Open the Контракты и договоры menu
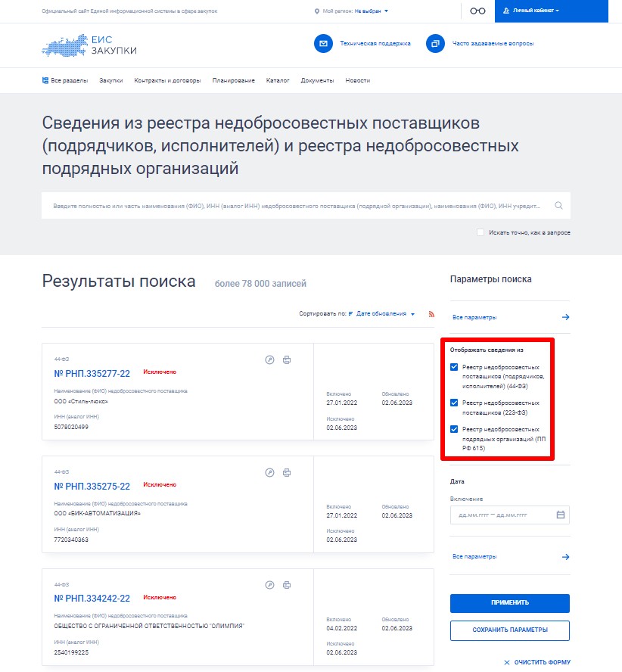 pyautogui.click(x=167, y=80)
